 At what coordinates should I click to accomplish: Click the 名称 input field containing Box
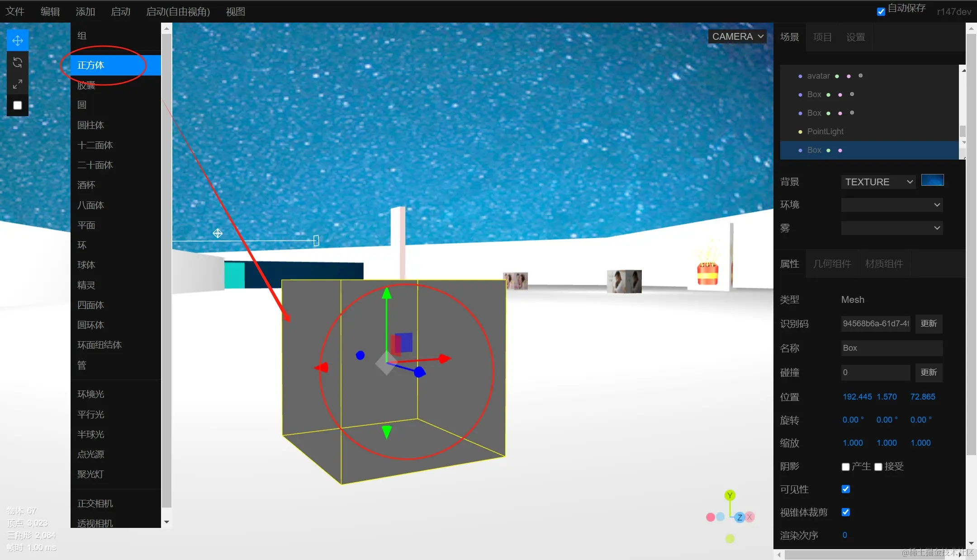891,348
